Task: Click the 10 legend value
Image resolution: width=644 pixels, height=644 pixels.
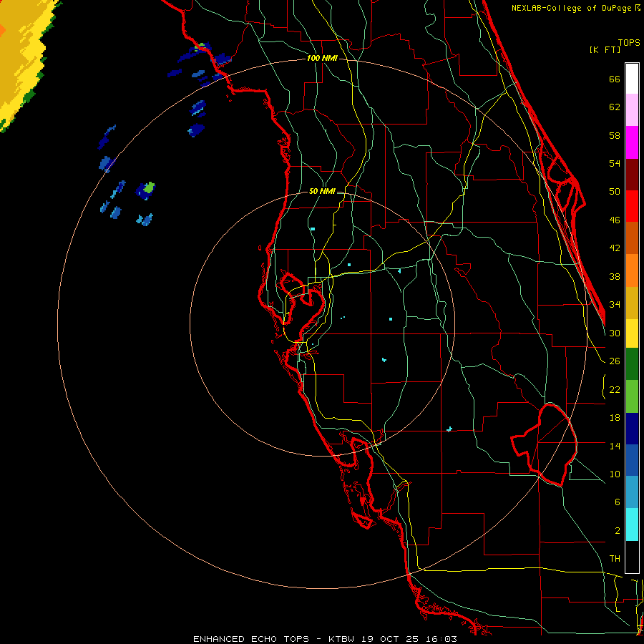Action: [615, 474]
